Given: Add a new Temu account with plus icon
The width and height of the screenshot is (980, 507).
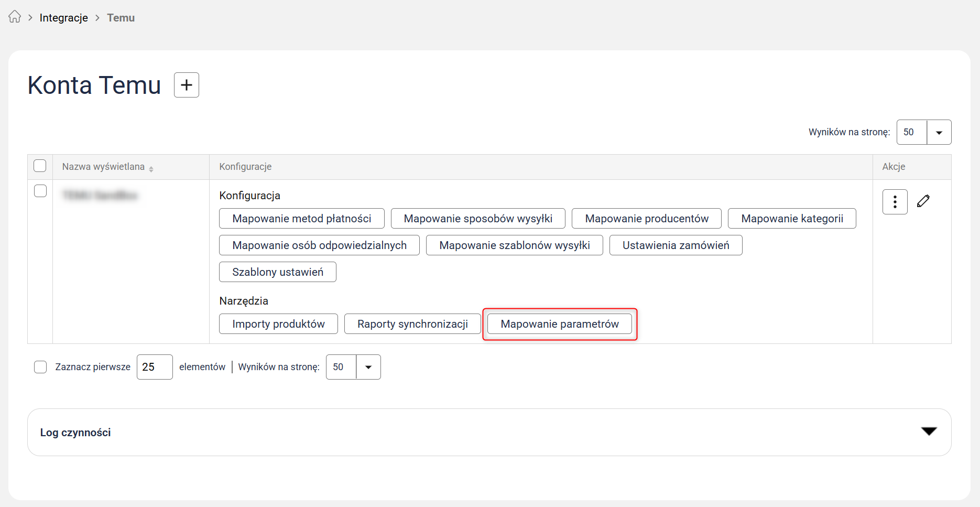Looking at the screenshot, I should click(x=187, y=85).
